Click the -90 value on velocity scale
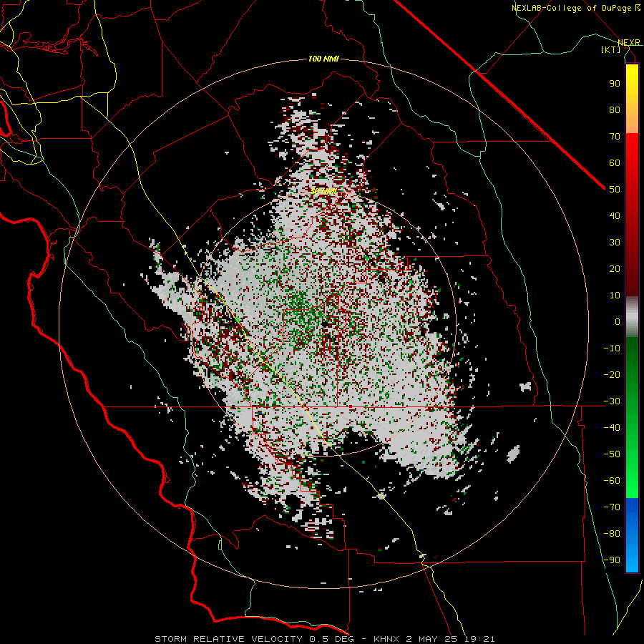 pyautogui.click(x=612, y=560)
